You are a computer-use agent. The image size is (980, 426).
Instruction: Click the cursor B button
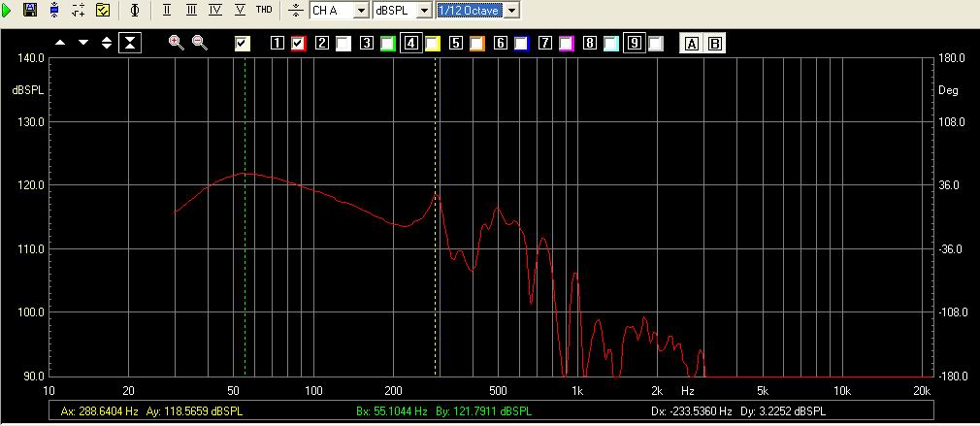715,44
